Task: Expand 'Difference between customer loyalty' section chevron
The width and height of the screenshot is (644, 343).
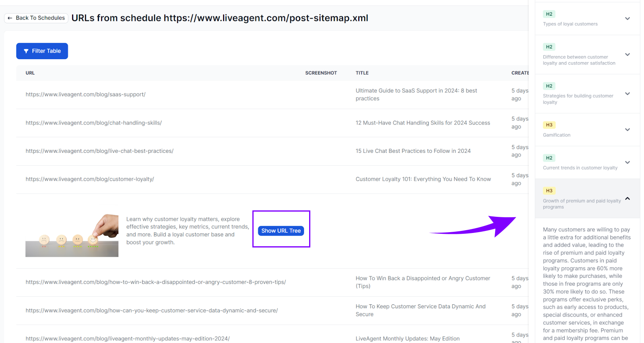Action: (627, 54)
